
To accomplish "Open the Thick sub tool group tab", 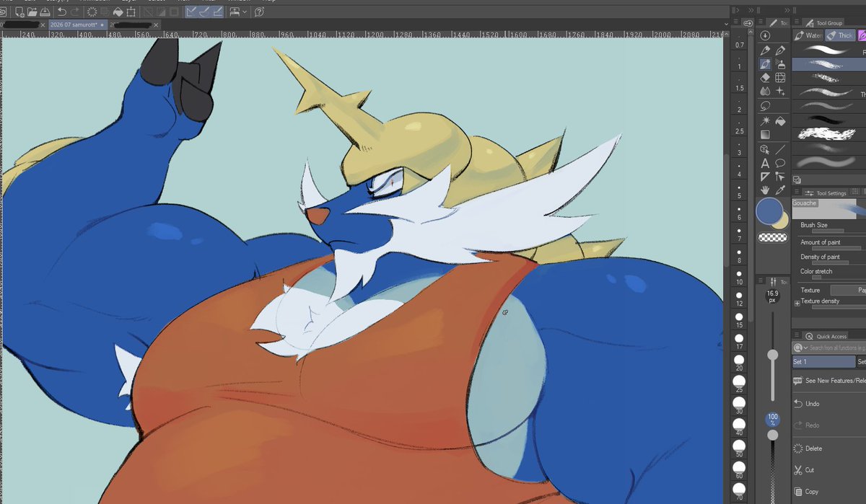I will point(841,35).
